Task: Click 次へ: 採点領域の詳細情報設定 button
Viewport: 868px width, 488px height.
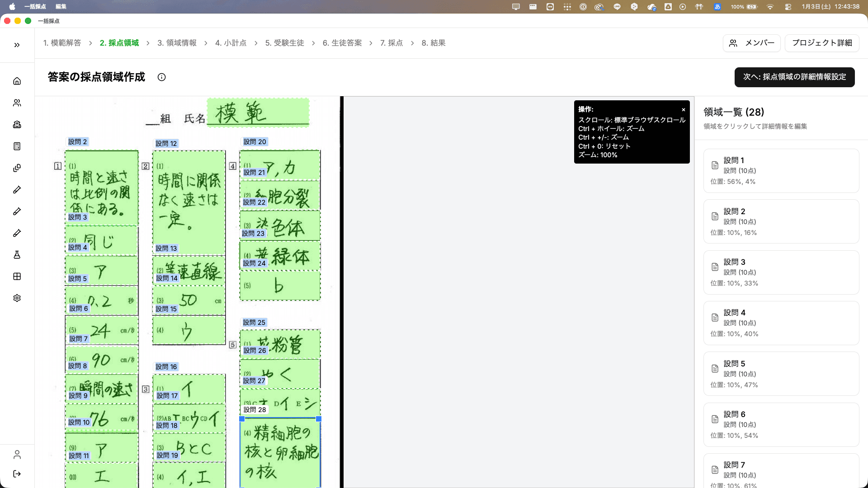Action: (794, 77)
